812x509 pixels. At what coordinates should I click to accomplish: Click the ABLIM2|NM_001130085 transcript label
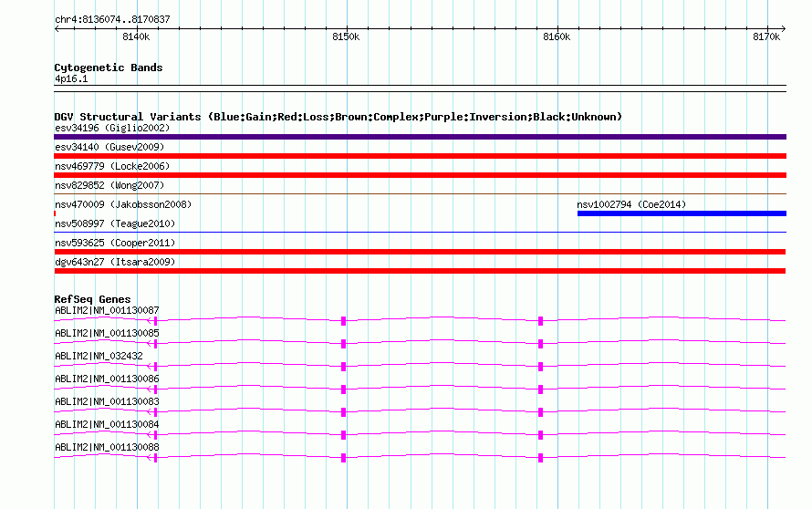(x=107, y=334)
